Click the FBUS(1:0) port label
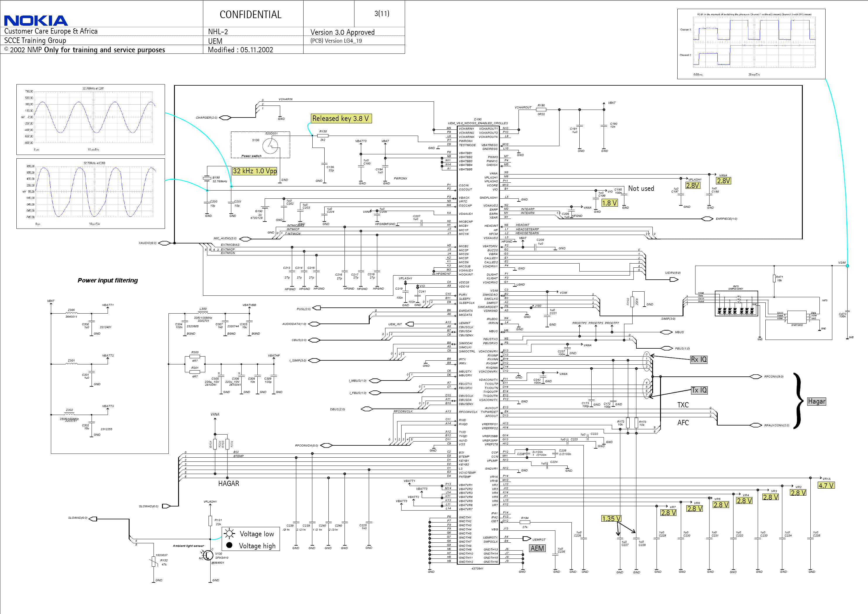 (x=683, y=349)
